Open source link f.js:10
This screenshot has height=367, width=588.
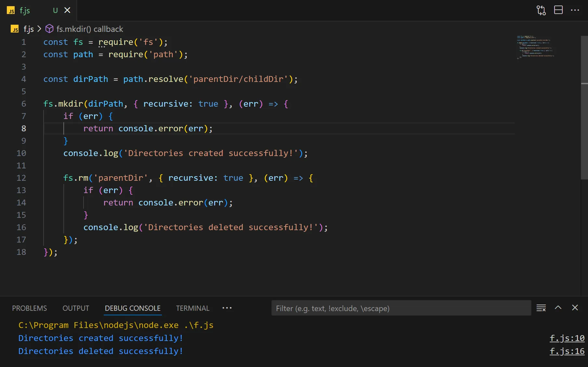point(567,338)
